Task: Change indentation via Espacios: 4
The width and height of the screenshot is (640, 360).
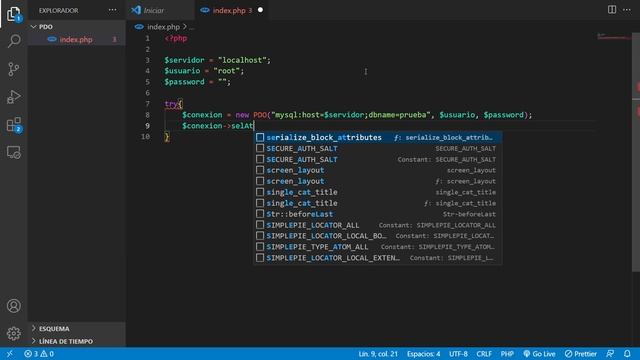Action: click(423, 353)
